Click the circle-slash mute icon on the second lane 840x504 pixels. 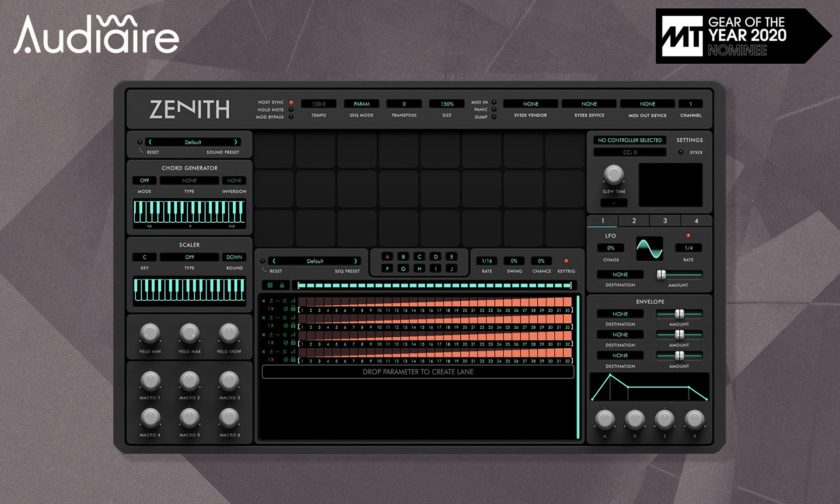[286, 326]
